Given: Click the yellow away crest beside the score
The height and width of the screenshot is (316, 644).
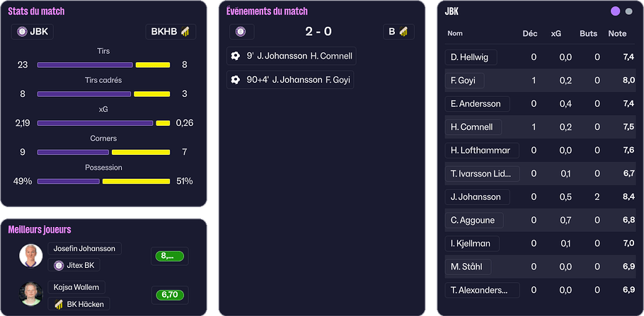Looking at the screenshot, I should click(404, 32).
